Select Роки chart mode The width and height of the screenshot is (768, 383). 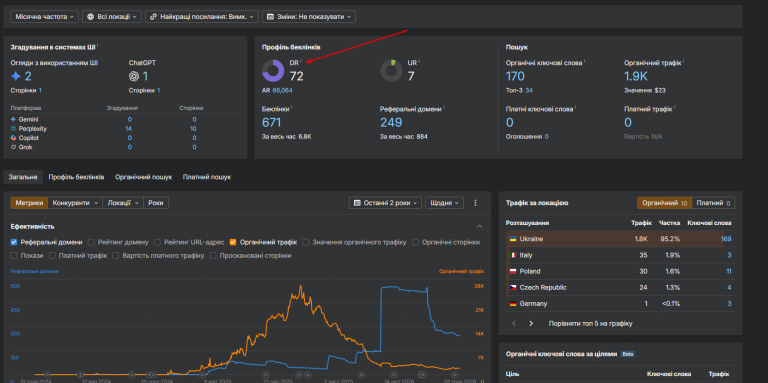[x=156, y=203]
